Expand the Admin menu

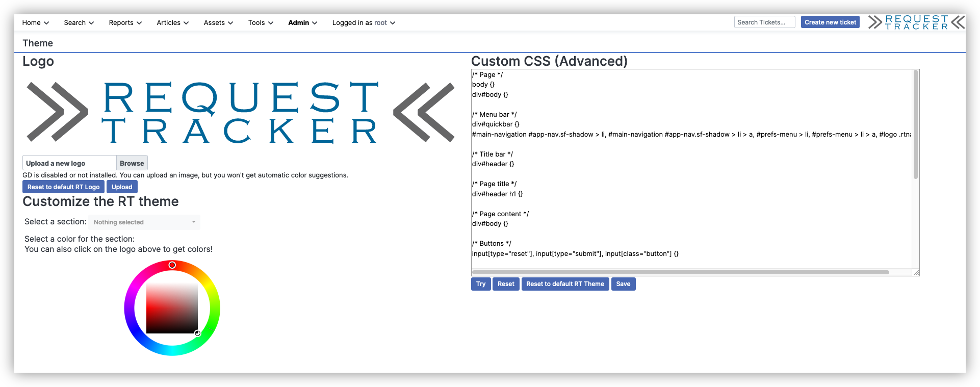(x=302, y=23)
